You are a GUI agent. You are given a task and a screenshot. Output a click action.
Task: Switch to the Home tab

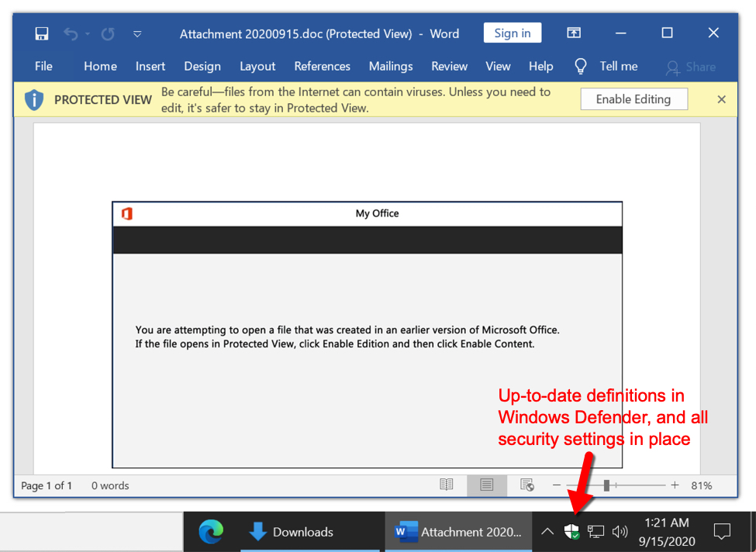(x=100, y=66)
